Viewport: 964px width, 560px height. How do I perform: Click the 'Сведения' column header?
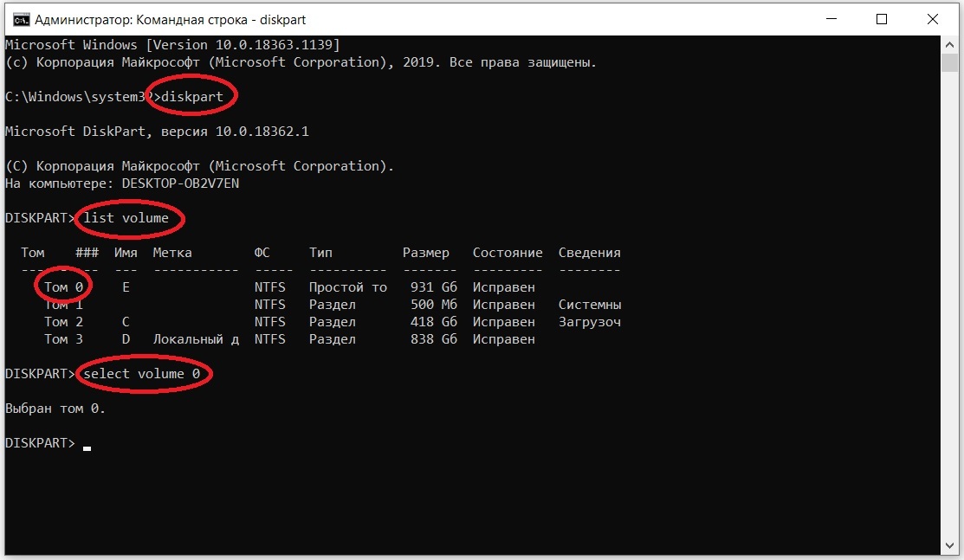click(x=590, y=253)
